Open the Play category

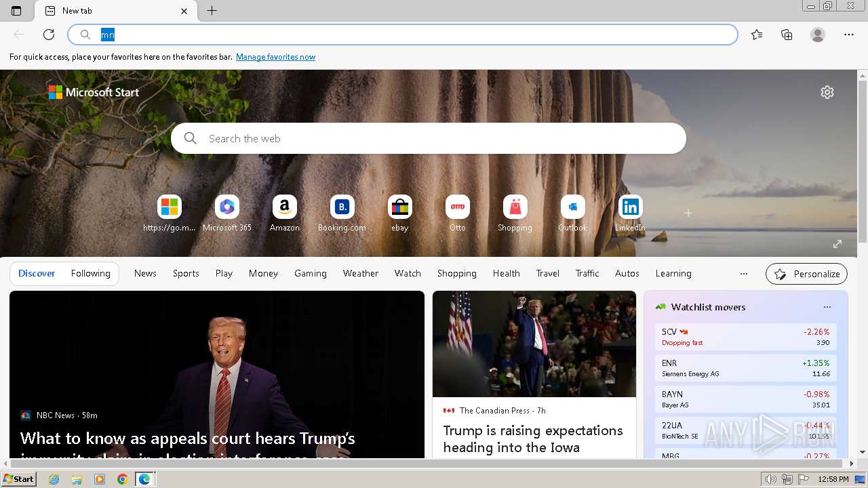(x=224, y=273)
